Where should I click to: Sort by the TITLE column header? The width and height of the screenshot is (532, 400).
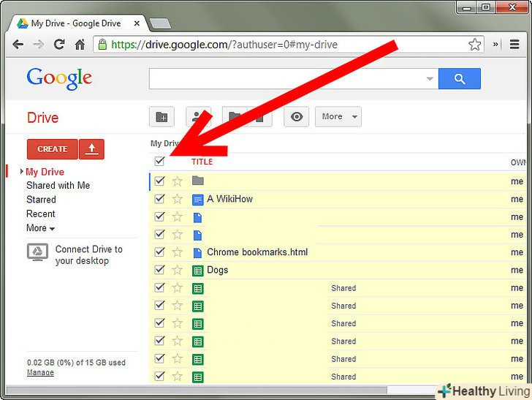click(202, 162)
